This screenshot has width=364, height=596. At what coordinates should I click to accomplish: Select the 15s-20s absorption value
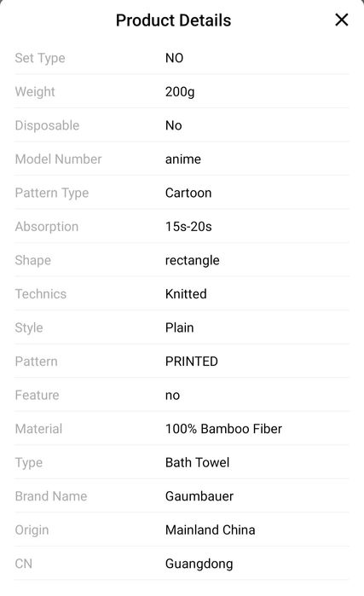pos(188,227)
